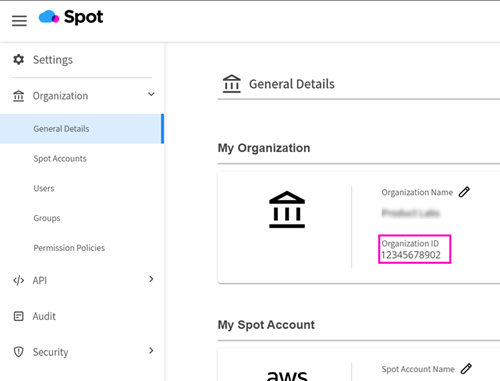
Task: Edit Spot Account Name with the pencil icon
Action: point(466,369)
